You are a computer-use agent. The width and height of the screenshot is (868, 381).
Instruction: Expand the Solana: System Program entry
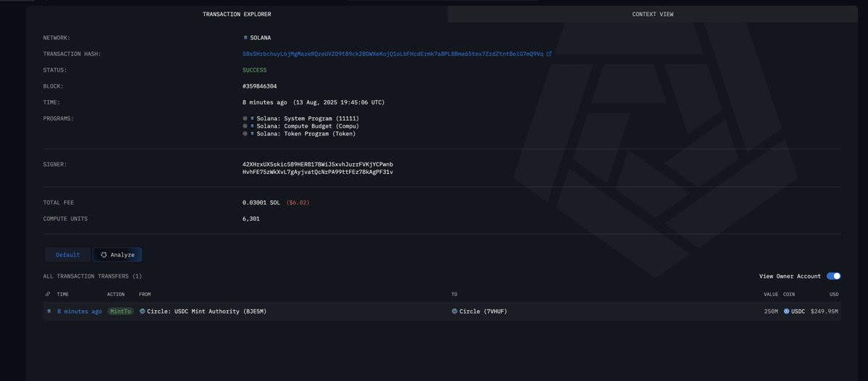[245, 119]
